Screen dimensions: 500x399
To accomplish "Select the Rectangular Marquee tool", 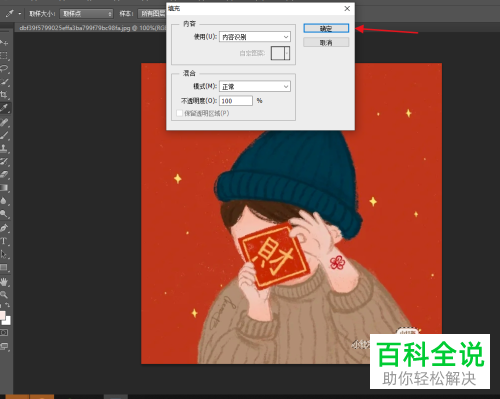I will click(4, 56).
